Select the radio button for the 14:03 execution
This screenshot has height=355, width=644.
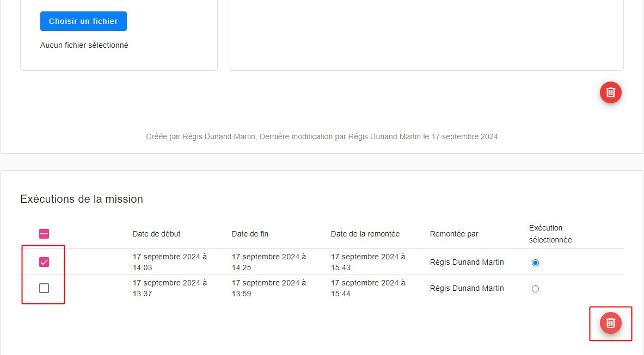535,263
